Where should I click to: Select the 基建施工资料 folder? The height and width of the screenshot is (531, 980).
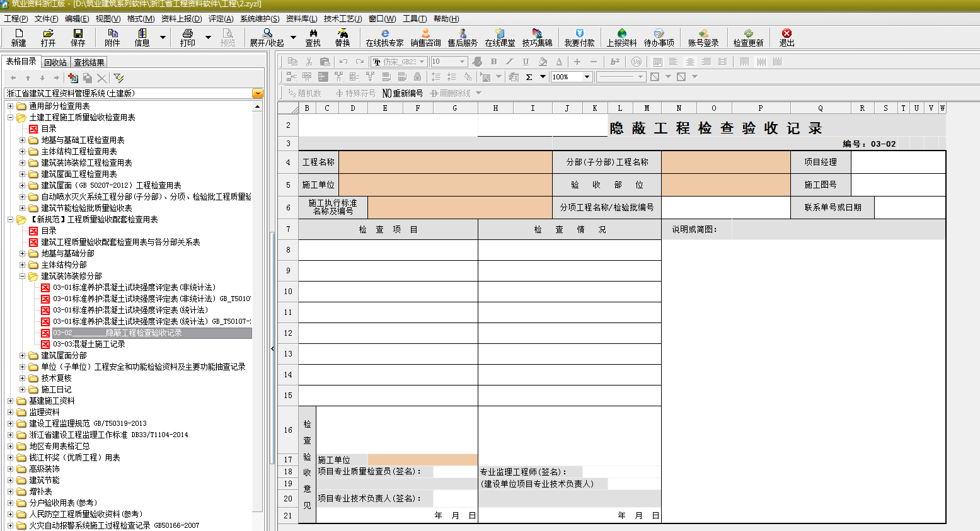52,401
